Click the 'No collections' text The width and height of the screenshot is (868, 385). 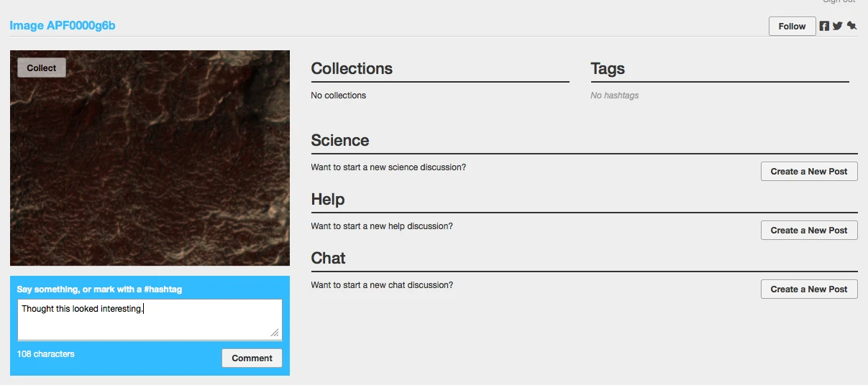[338, 96]
